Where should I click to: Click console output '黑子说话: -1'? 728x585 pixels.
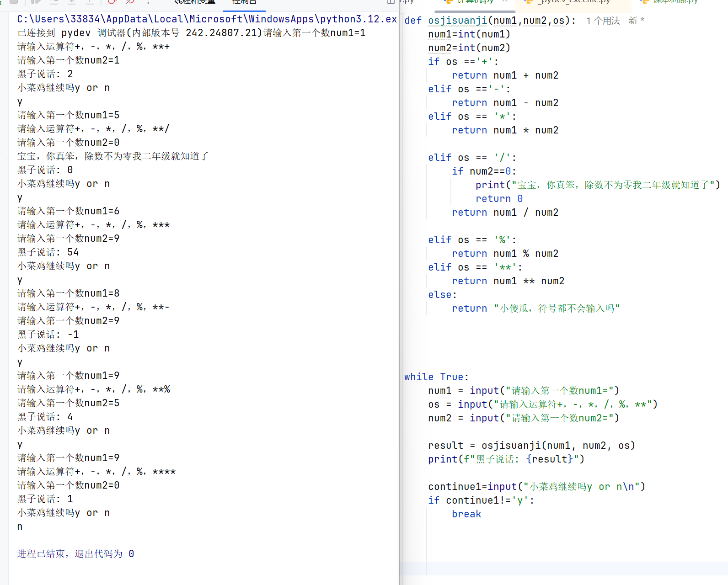pyautogui.click(x=48, y=335)
